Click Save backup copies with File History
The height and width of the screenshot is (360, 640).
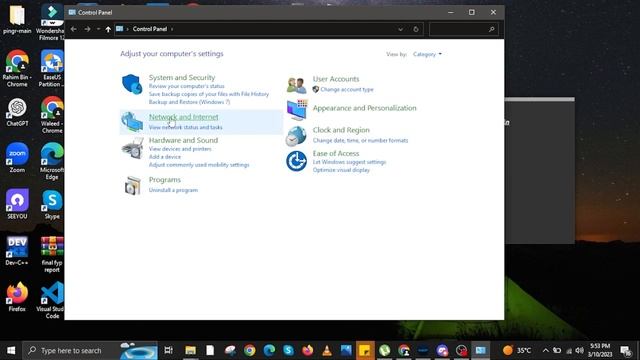tap(209, 94)
